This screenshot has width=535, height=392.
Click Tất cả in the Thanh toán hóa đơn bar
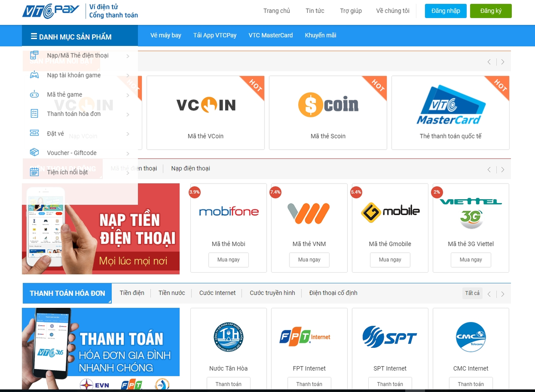[472, 293]
